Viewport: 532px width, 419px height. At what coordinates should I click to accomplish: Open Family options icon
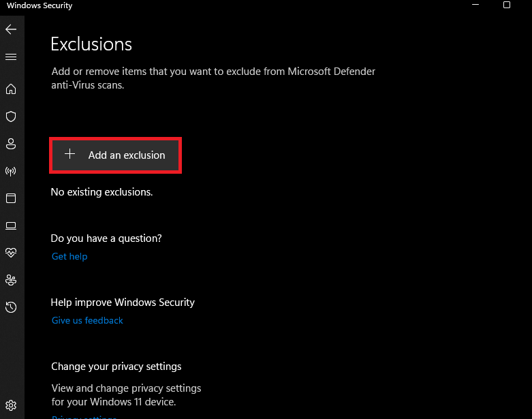(11, 280)
